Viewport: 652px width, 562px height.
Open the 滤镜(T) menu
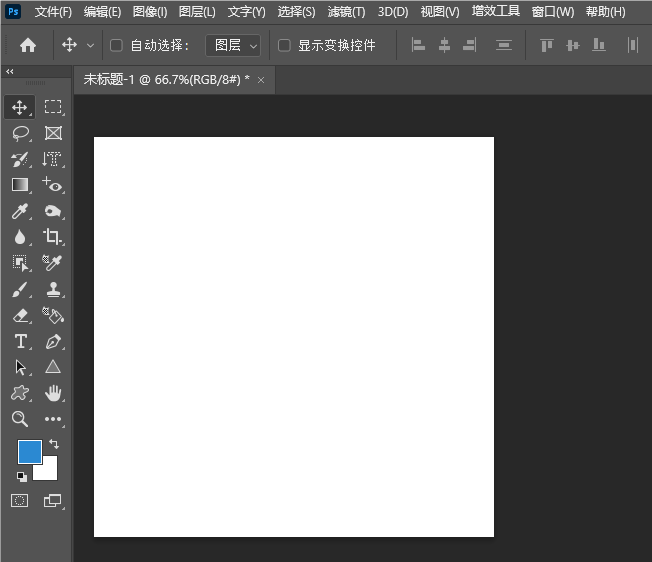[x=346, y=12]
